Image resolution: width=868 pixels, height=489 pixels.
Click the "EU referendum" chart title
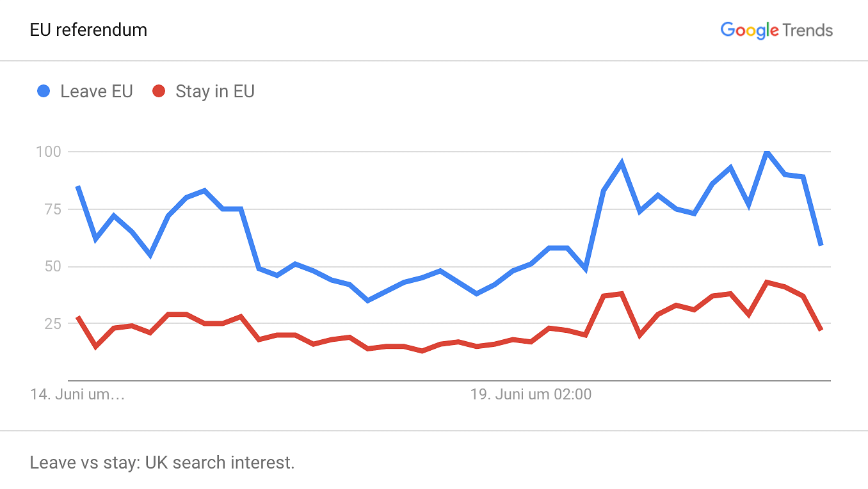(88, 30)
